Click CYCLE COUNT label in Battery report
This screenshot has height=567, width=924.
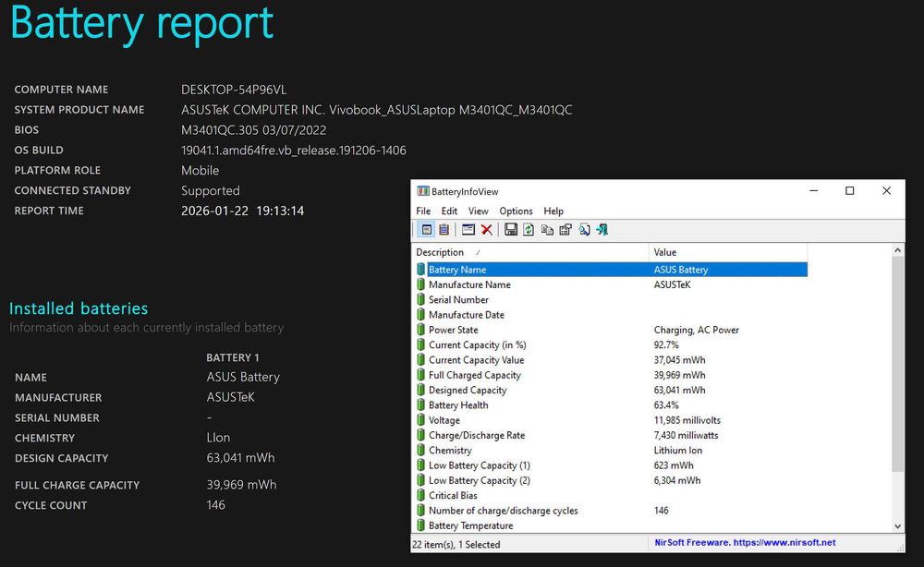51,505
